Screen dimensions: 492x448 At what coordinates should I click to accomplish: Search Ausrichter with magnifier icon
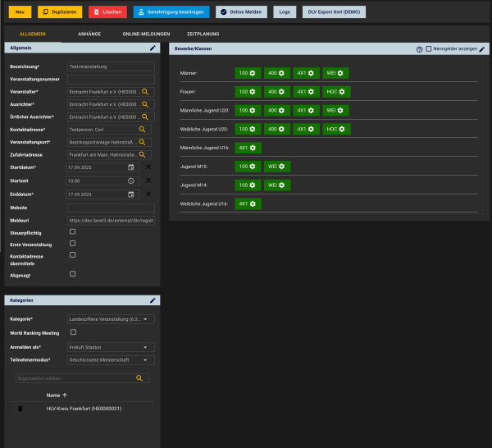(145, 104)
